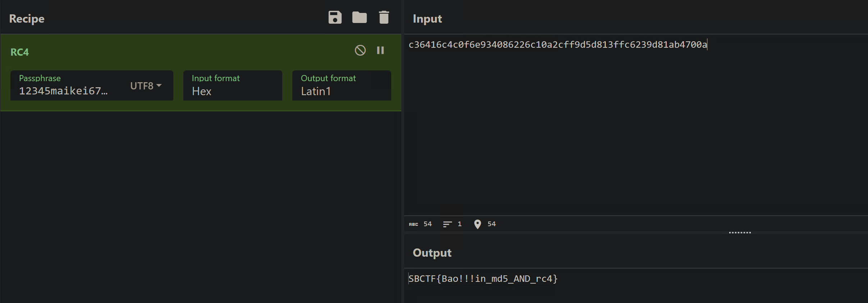Place cursor in the hex input text
Viewport: 868px width, 303px height.
558,45
